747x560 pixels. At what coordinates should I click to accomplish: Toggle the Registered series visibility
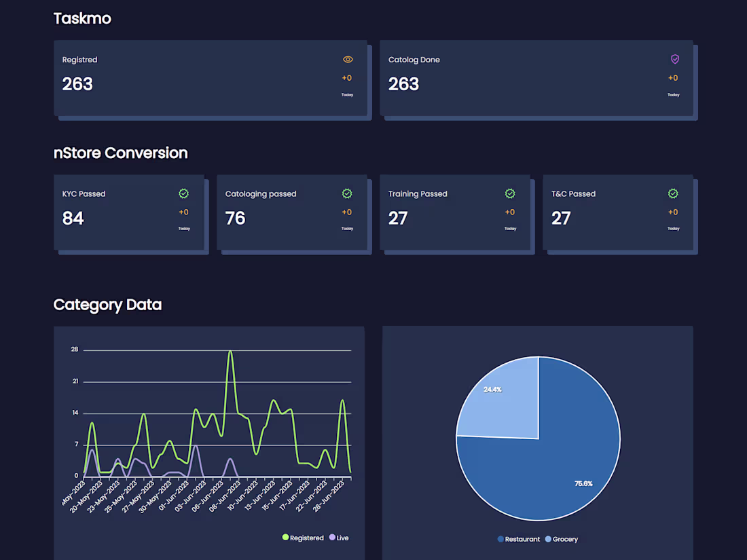[x=304, y=538]
